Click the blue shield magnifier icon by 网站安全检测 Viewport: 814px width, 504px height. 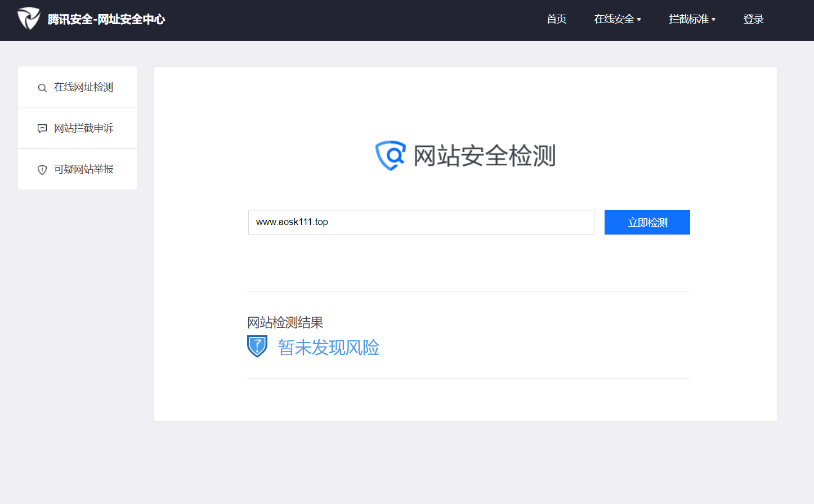[391, 155]
